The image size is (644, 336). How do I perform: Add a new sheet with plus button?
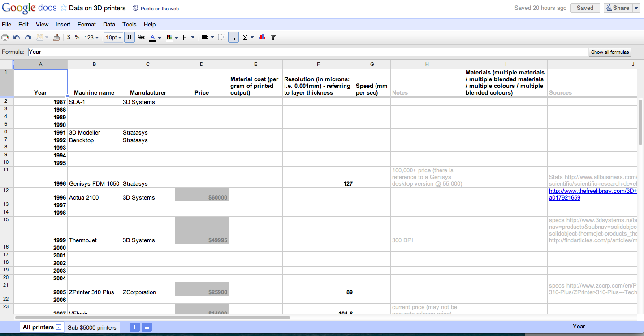tap(134, 327)
